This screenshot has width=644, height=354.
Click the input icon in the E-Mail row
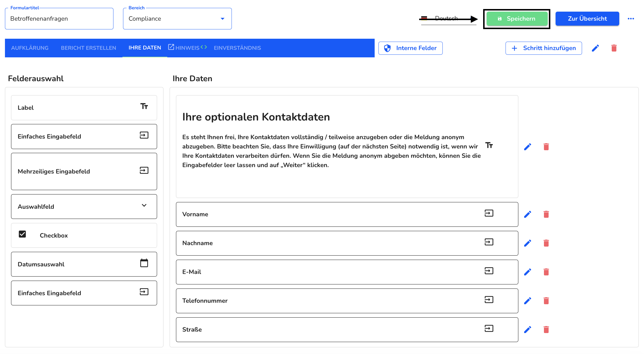point(489,271)
